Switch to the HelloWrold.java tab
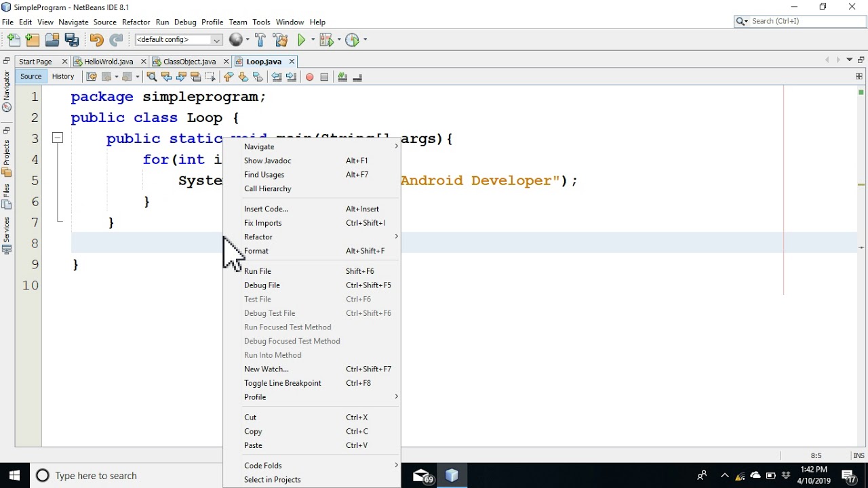Viewport: 868px width, 488px height. coord(108,62)
